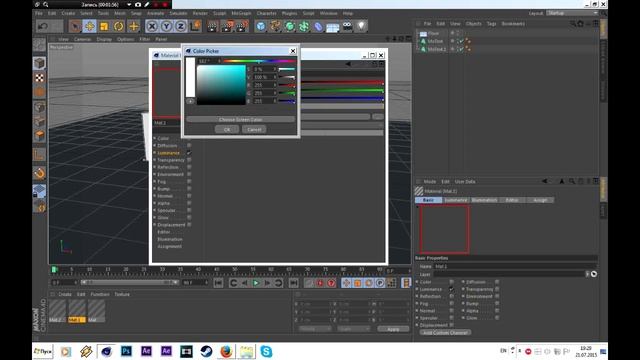The height and width of the screenshot is (360, 640).
Task: Select the Texture mode checker icon
Action: pos(39,78)
